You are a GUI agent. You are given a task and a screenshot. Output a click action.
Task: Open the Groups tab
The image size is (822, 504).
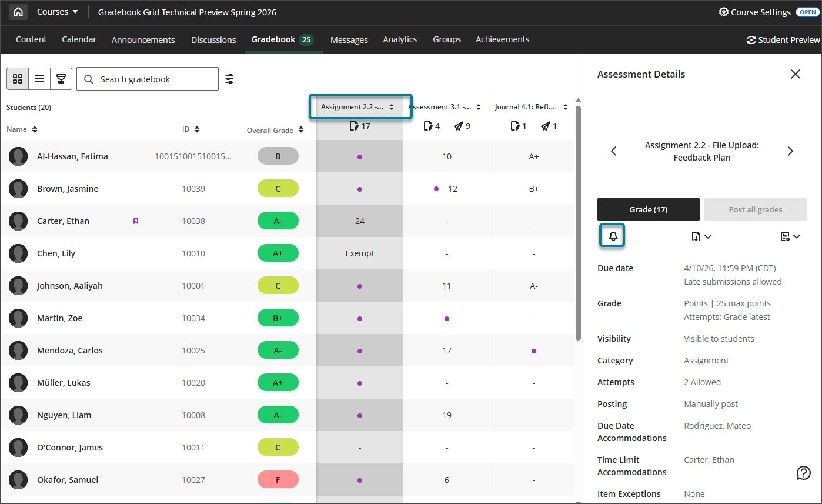pyautogui.click(x=447, y=39)
